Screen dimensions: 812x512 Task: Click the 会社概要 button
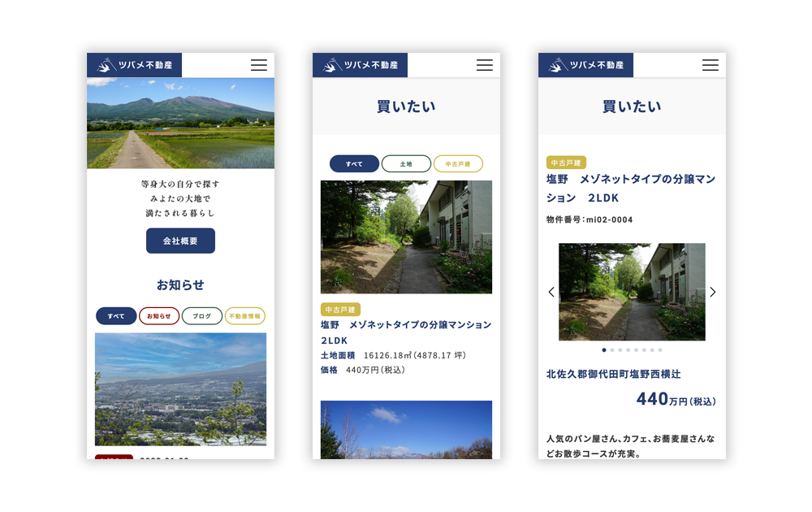coord(181,241)
